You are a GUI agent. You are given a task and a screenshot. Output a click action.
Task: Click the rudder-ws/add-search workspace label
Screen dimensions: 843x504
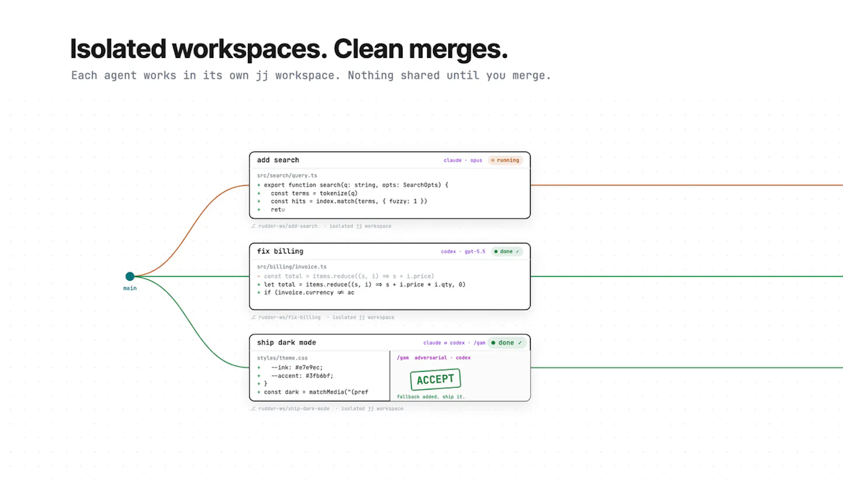tap(288, 226)
